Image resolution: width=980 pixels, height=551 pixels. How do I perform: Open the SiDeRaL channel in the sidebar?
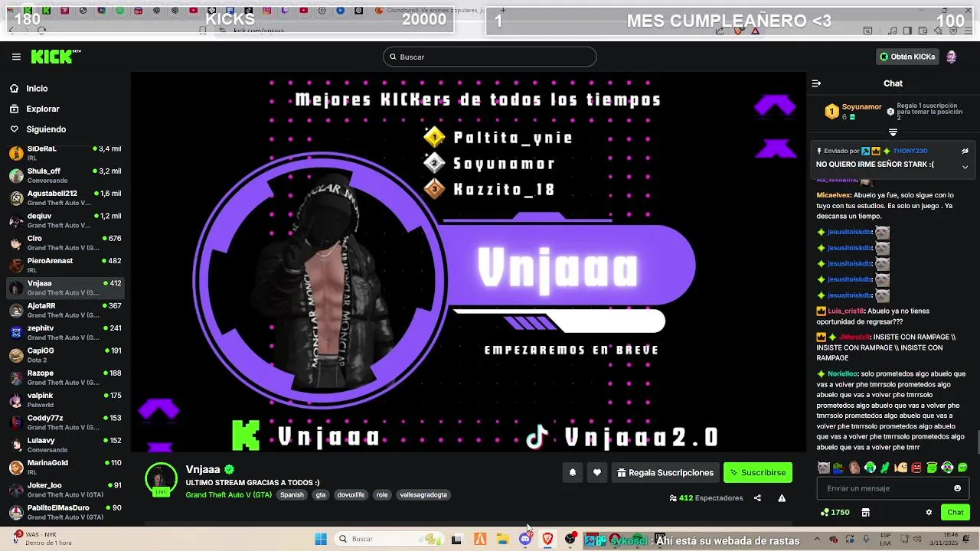click(65, 153)
